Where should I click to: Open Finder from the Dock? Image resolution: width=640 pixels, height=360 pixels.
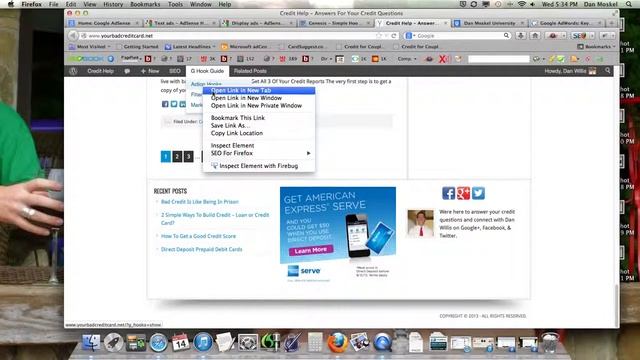coord(91,342)
